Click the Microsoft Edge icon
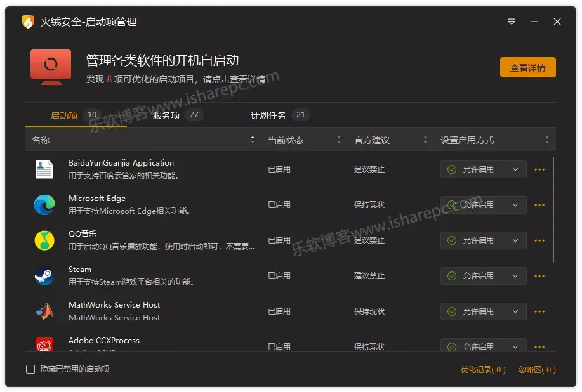The height and width of the screenshot is (392, 582). point(44,205)
